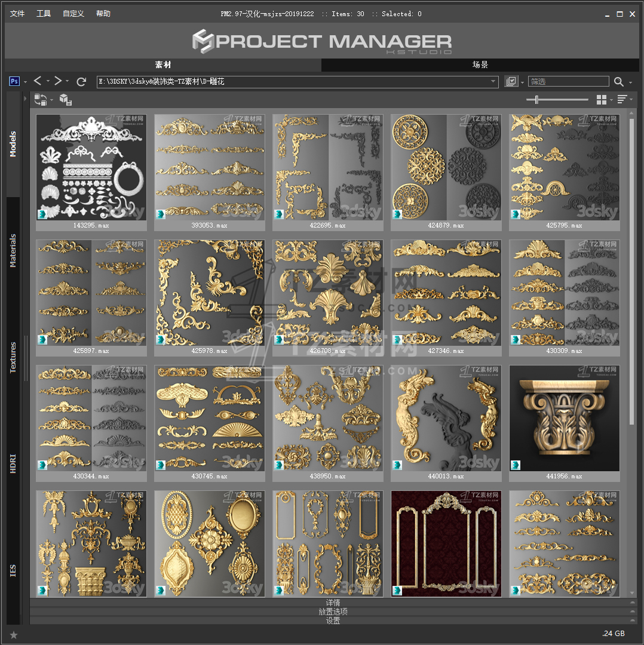Open the 帮助 menu
Image resolution: width=644 pixels, height=645 pixels.
[103, 14]
